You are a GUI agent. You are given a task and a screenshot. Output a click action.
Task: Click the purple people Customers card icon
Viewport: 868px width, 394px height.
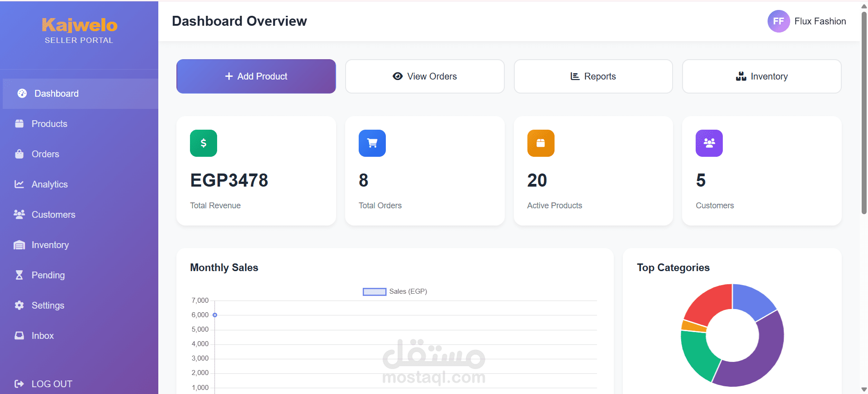(709, 143)
